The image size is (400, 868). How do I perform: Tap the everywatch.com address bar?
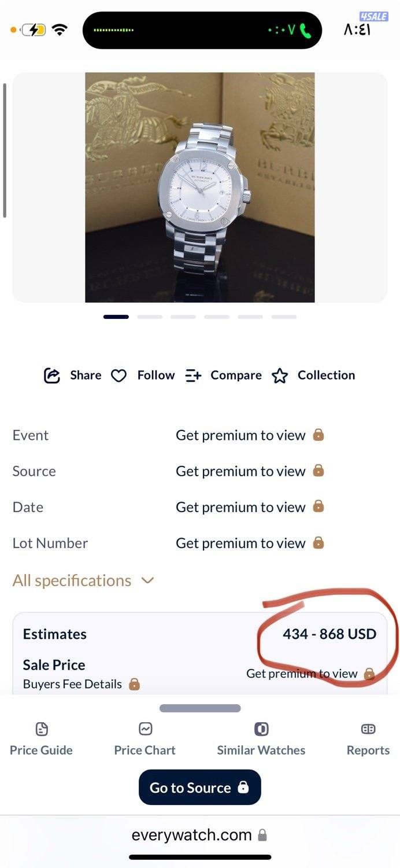click(200, 835)
